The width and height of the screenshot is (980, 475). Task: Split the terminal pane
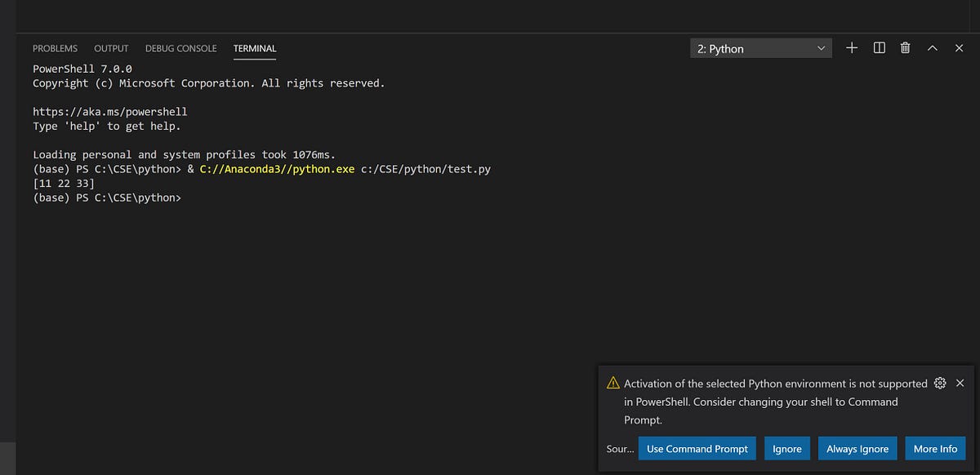(x=878, y=48)
